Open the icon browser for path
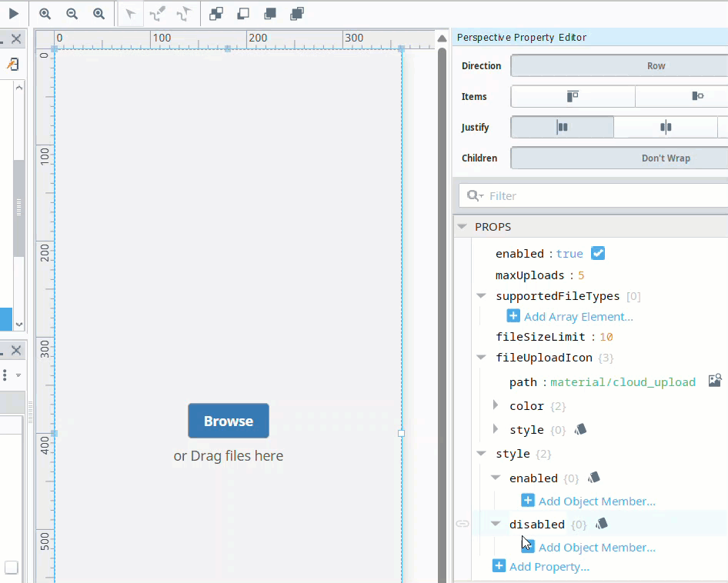728x583 pixels. (715, 381)
